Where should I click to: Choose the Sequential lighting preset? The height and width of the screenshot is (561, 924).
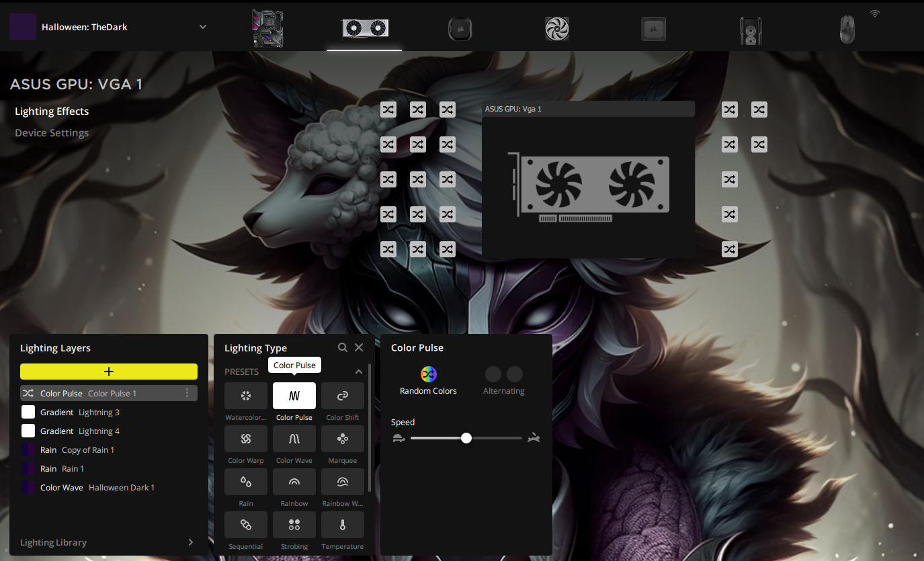tap(246, 525)
